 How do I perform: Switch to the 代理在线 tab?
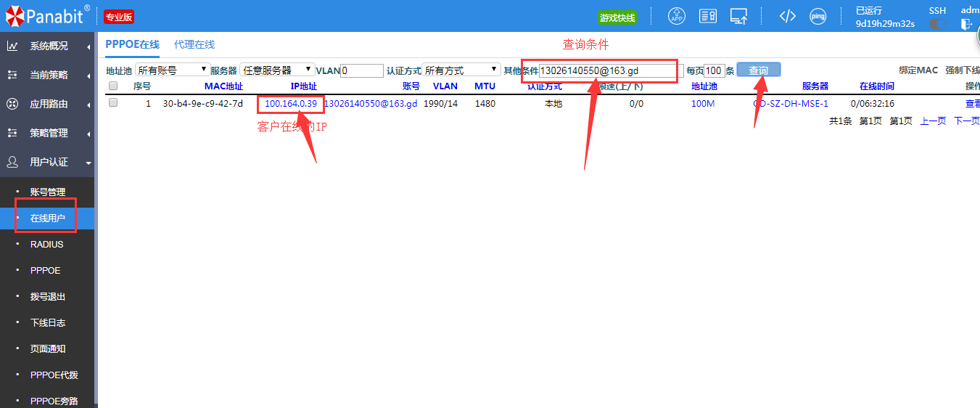pyautogui.click(x=194, y=44)
